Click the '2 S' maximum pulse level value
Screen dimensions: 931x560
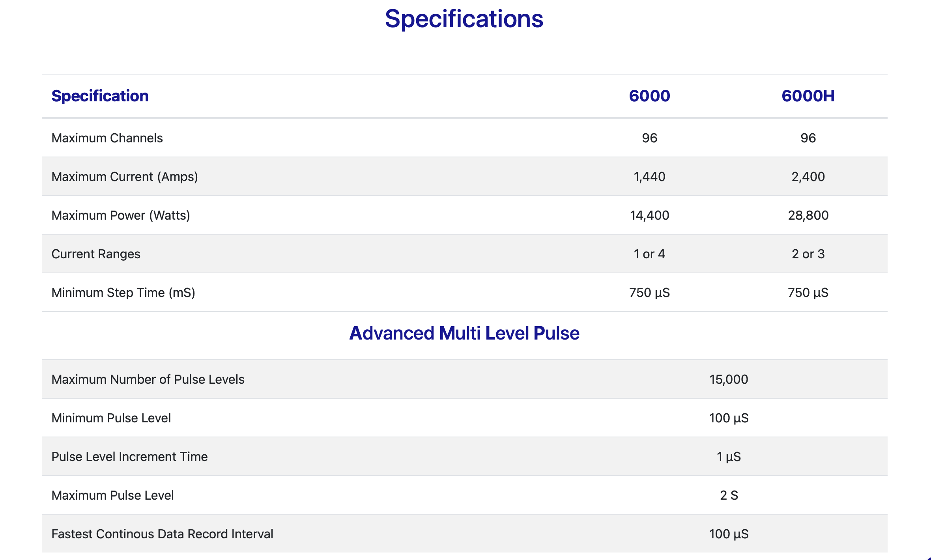(729, 495)
